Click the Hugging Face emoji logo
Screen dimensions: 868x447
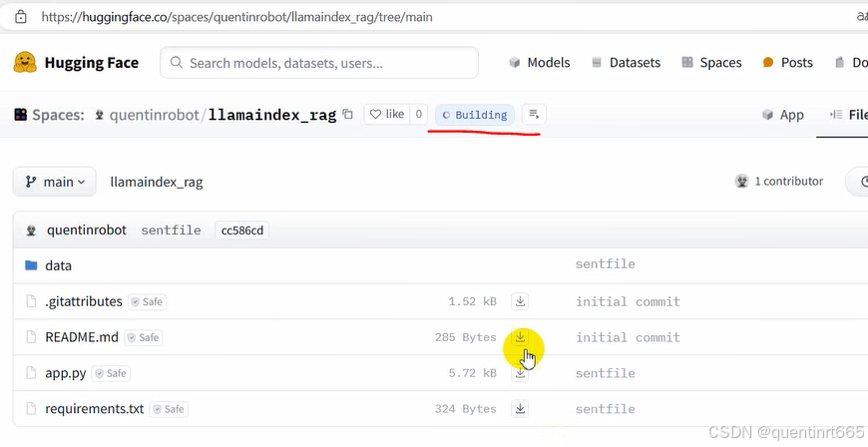pyautogui.click(x=25, y=63)
